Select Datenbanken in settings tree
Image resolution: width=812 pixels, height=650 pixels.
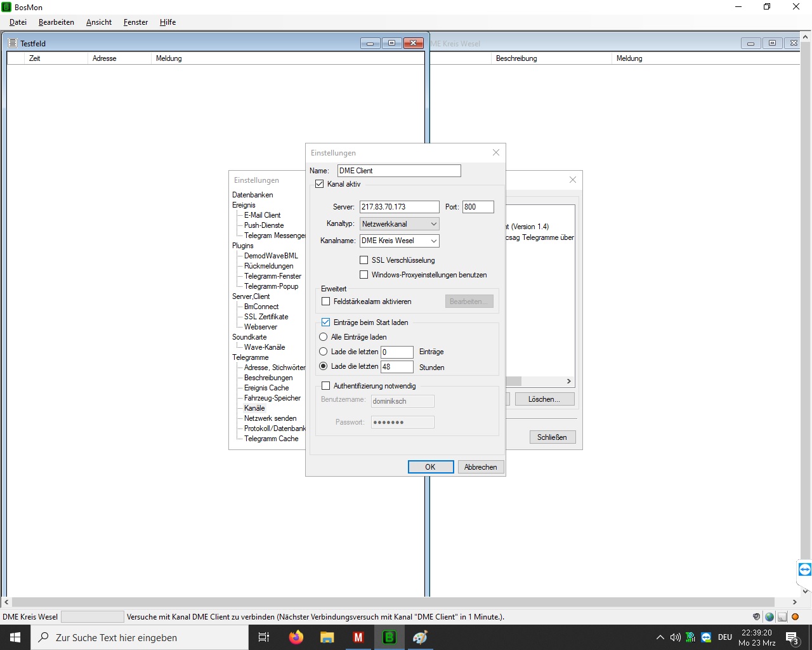252,195
